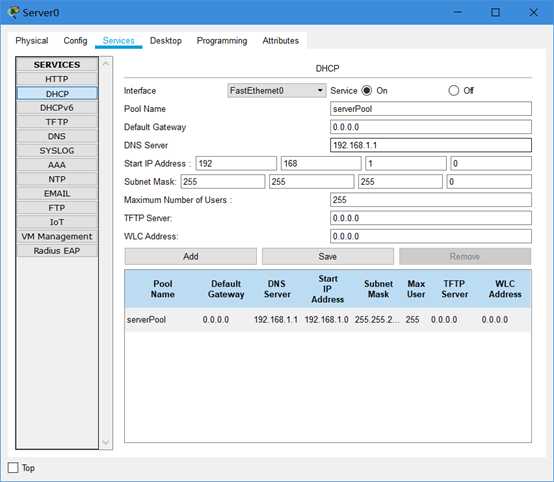The image size is (554, 482).
Task: Open the NTP service
Action: point(57,179)
